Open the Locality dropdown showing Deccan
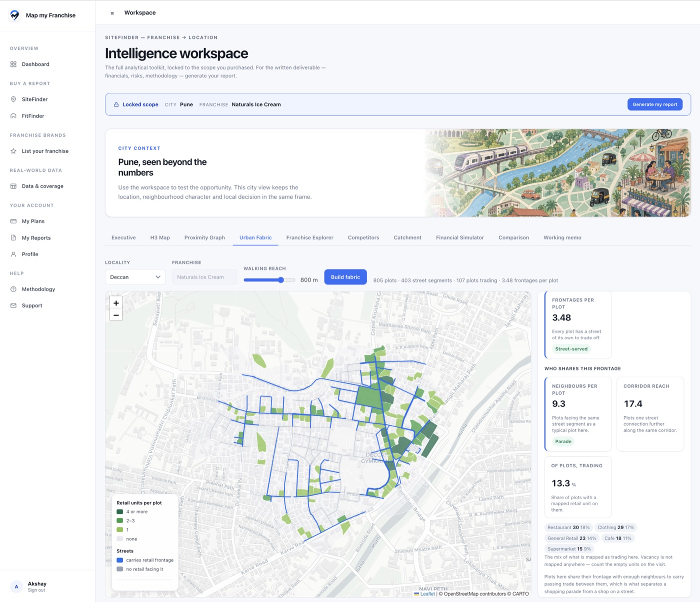The width and height of the screenshot is (700, 602). 135,277
